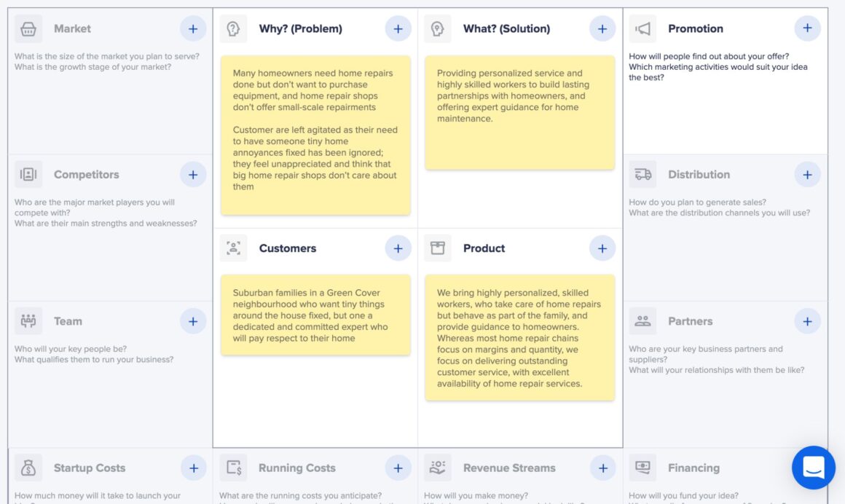Click the Team section icon
Viewport: 845px width, 504px height.
coord(28,320)
